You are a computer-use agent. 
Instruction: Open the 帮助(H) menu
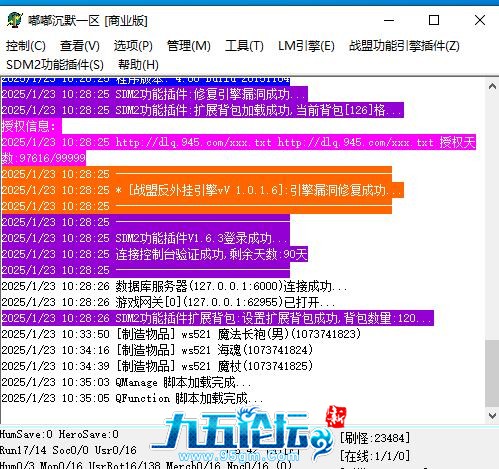coord(138,65)
